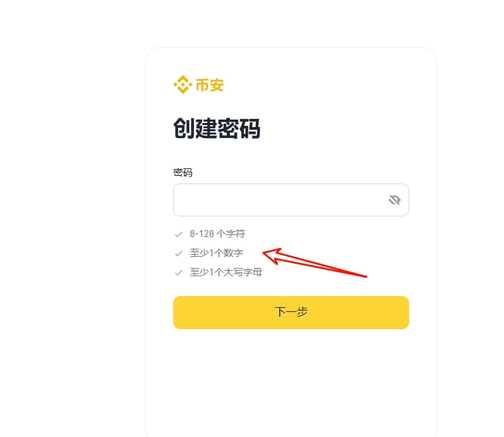The image size is (504, 437).
Task: Focus the 密码 password input field
Action: pyautogui.click(x=278, y=200)
